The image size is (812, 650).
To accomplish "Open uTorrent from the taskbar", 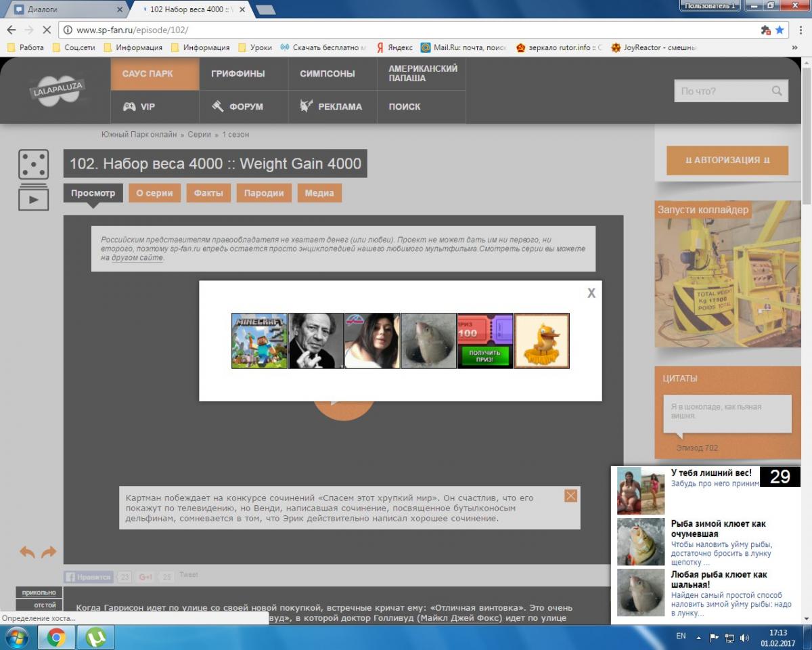I will click(x=95, y=637).
